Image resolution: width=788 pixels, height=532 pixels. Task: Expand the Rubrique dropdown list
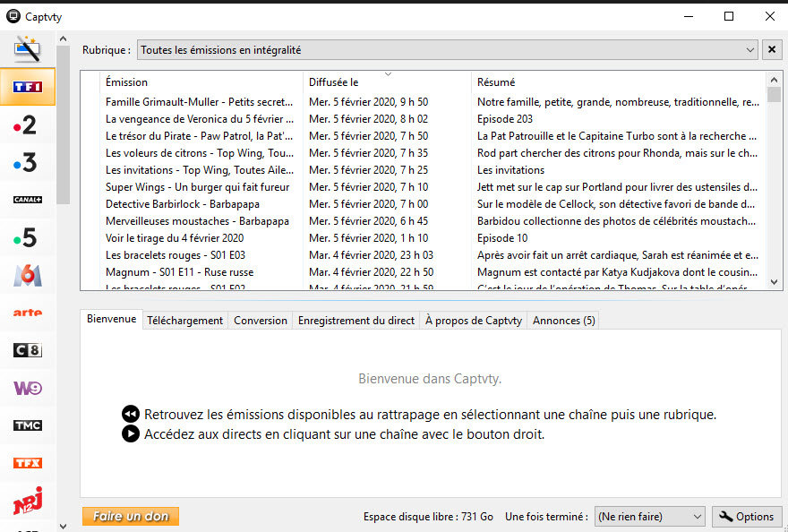pyautogui.click(x=750, y=50)
